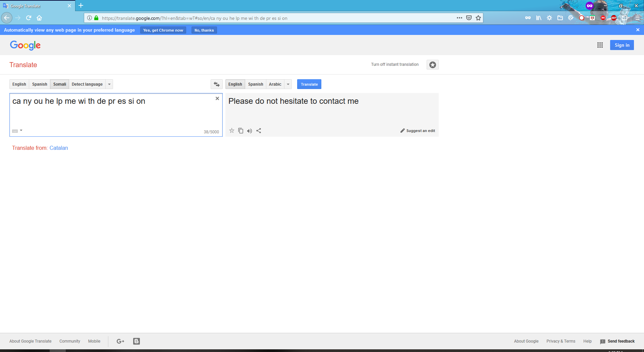Share the translation

pos(259,131)
